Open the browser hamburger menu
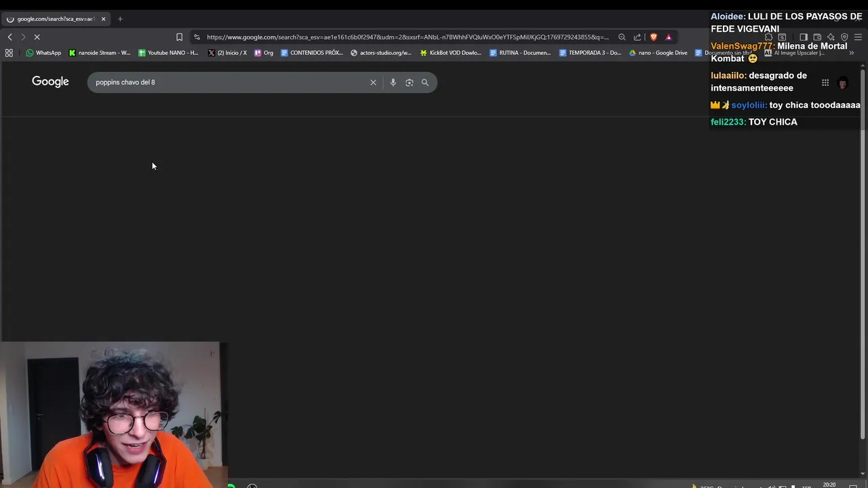This screenshot has height=488, width=868. (x=858, y=37)
